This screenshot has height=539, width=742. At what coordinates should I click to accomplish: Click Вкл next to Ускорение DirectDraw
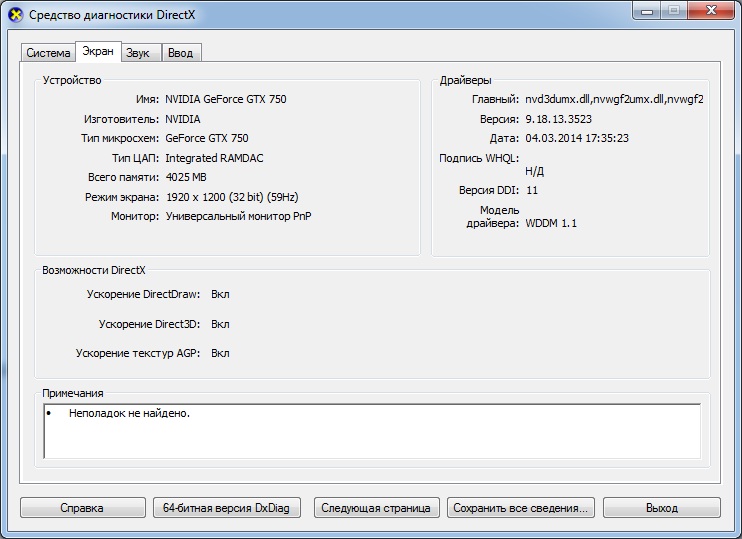click(220, 294)
